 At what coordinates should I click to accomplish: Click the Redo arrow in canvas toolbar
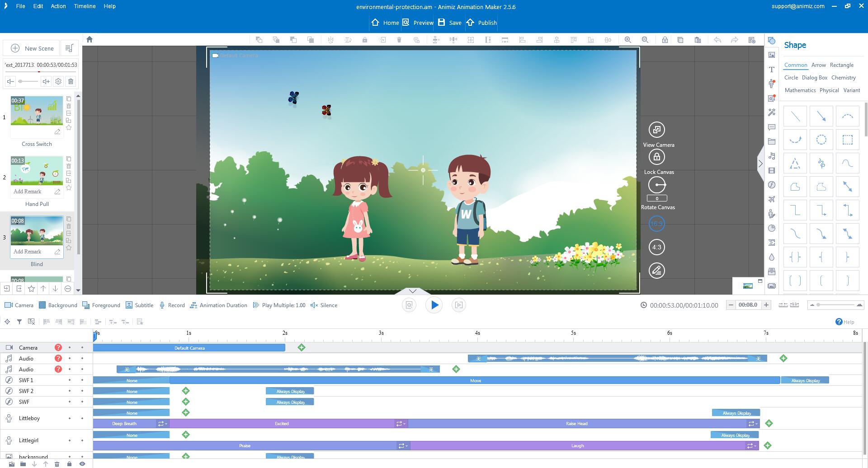point(735,40)
